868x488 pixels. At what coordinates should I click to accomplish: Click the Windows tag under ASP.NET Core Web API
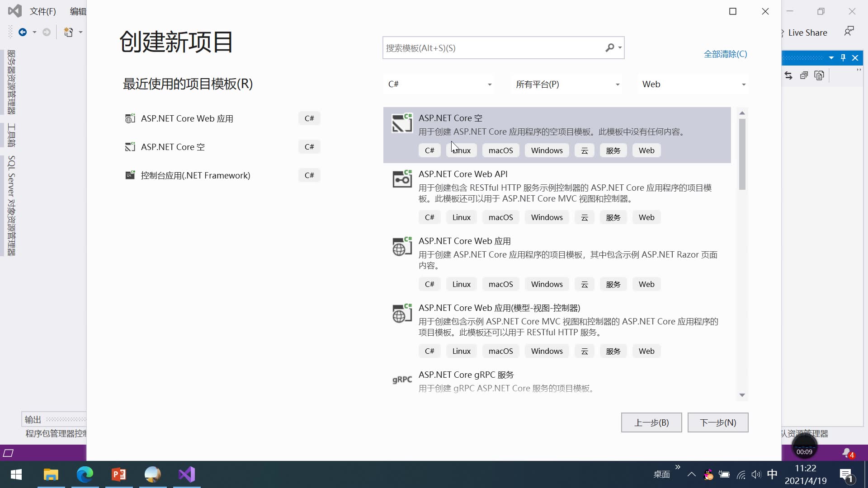547,217
